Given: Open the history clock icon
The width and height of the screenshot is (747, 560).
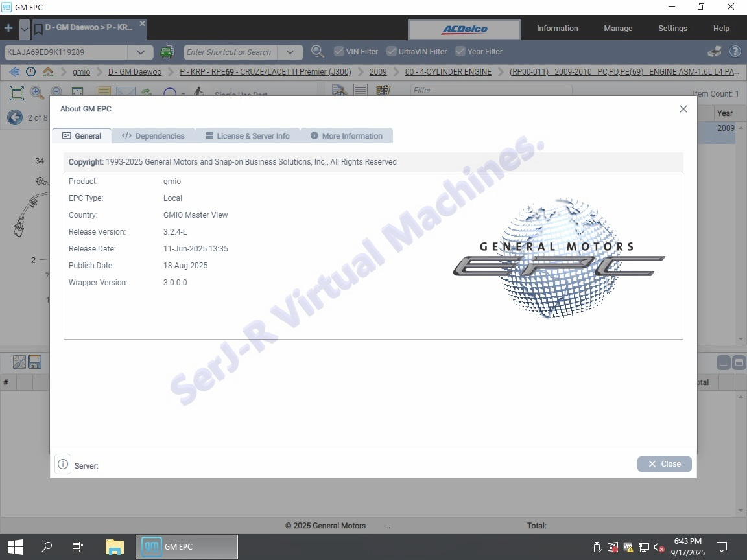Looking at the screenshot, I should [31, 72].
